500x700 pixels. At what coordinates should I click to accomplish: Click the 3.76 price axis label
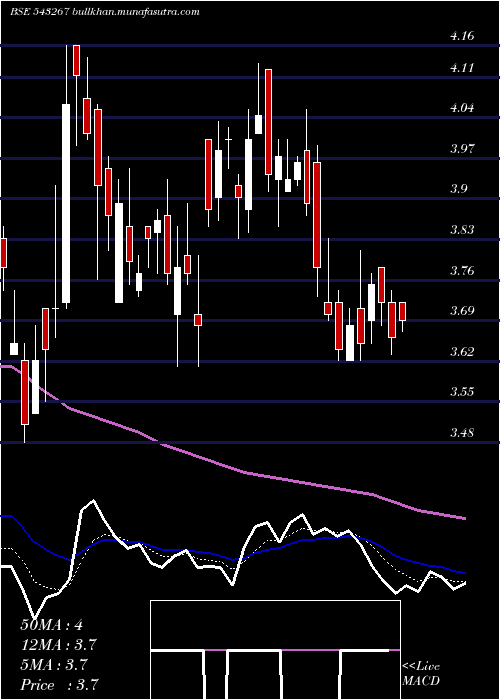tap(462, 270)
